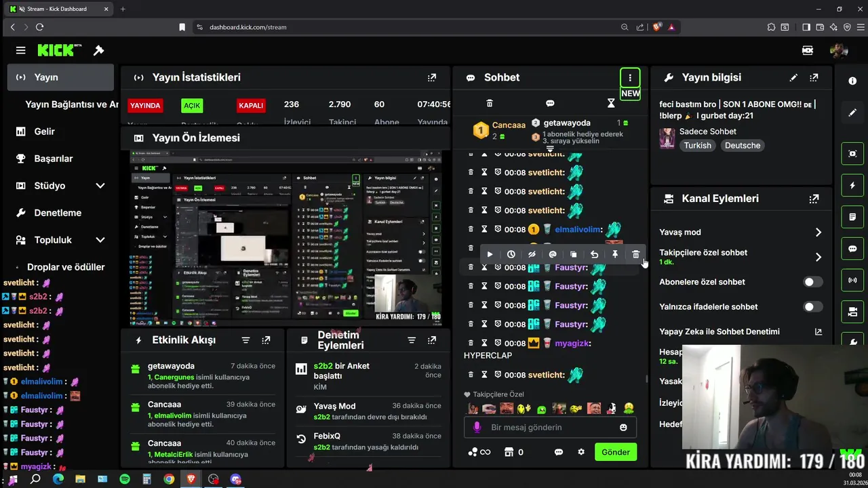Expand the Stüdyo sidebar section

click(100, 186)
